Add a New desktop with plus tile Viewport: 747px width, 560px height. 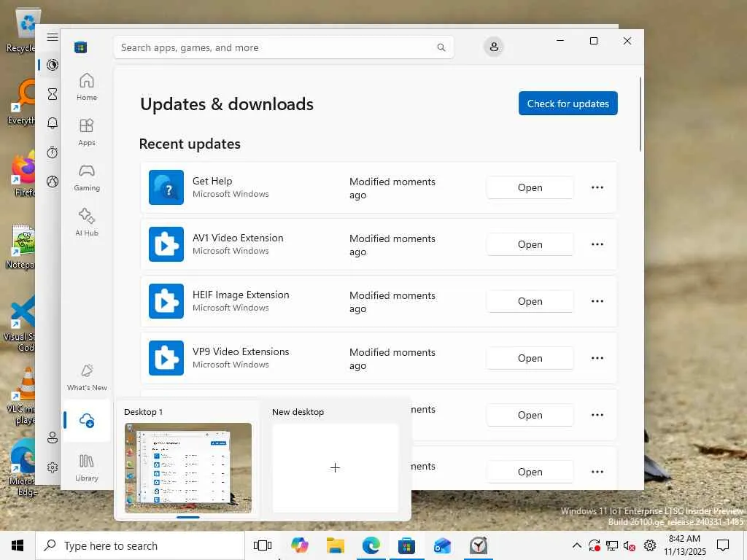[x=335, y=467]
